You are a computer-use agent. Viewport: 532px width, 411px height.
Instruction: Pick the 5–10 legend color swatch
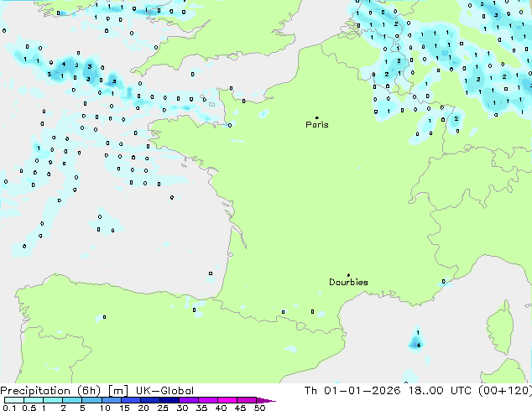pyautogui.click(x=91, y=400)
